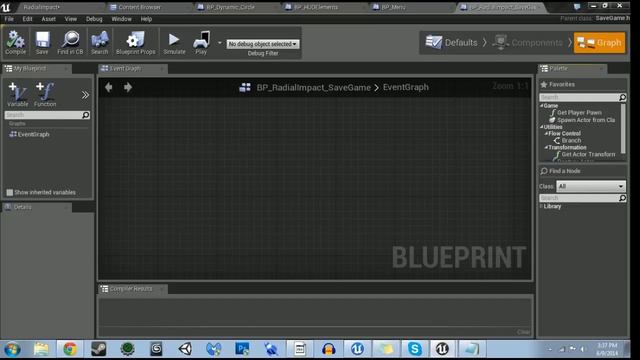Open the Debug menu
This screenshot has height=360, width=640.
[x=94, y=19]
